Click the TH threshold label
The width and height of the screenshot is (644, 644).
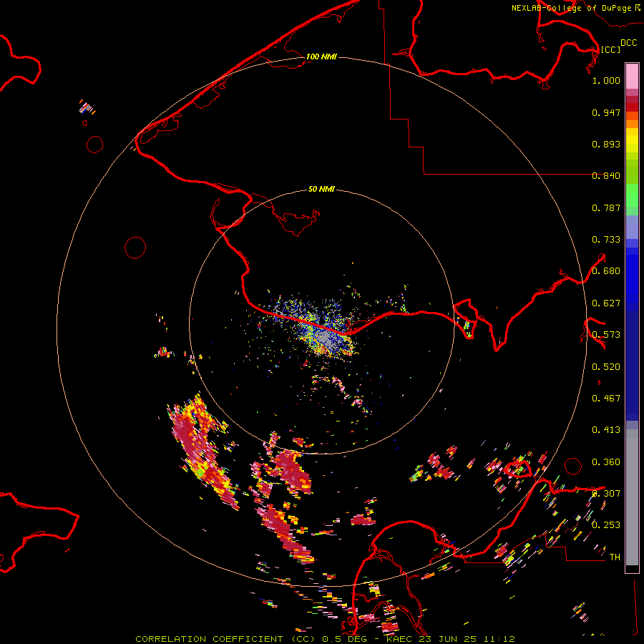[615, 557]
